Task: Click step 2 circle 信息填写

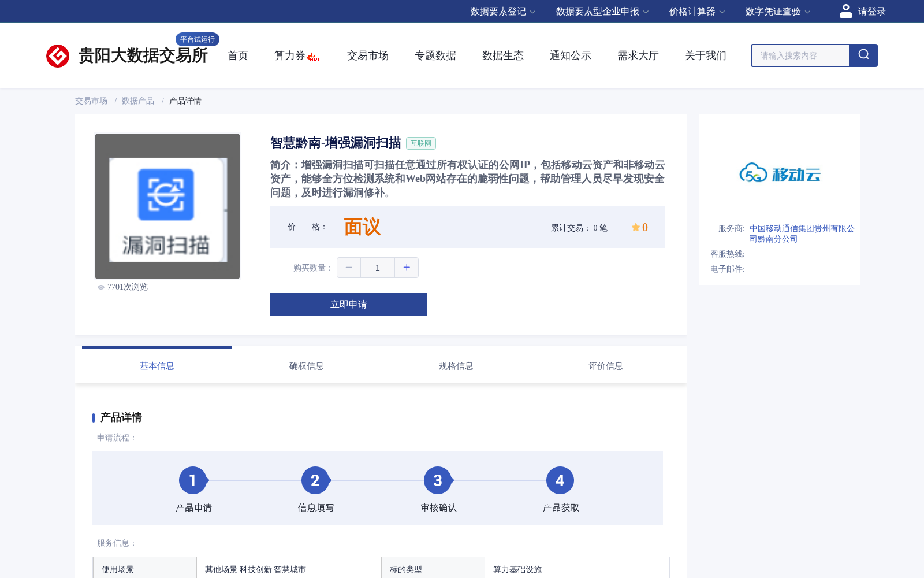Action: [x=315, y=480]
